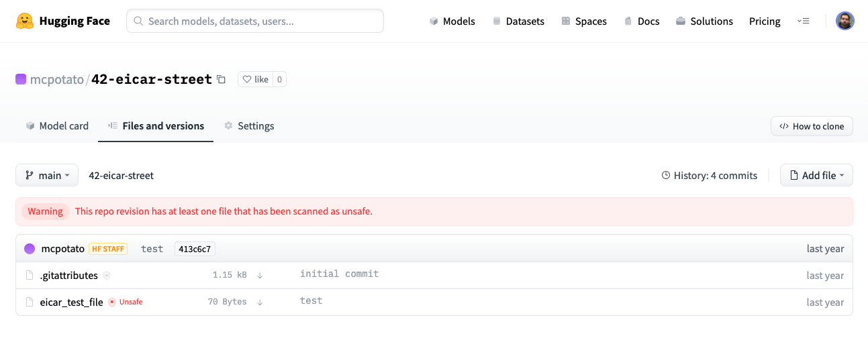The image size is (868, 340).
Task: Click the Hugging Face emoji logo
Action: coord(25,21)
